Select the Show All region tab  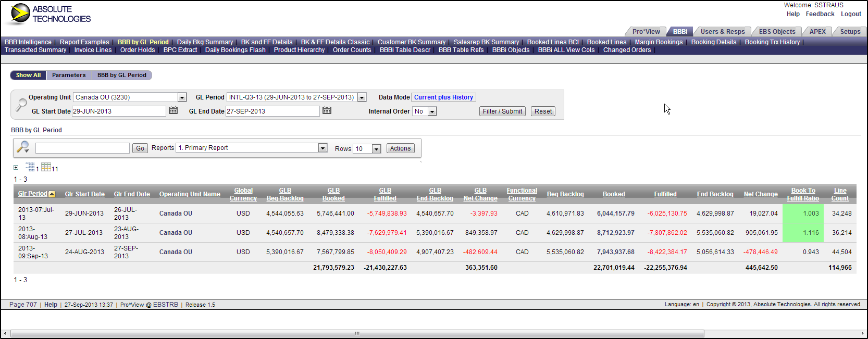[x=28, y=75]
